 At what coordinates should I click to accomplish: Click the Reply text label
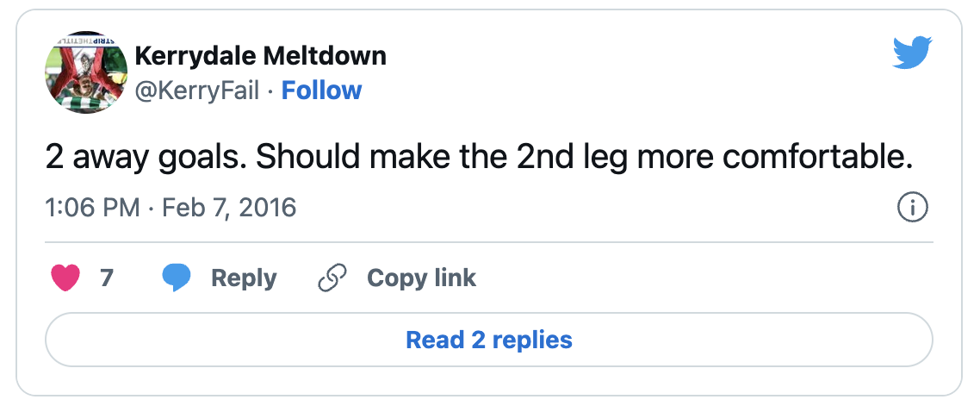244,278
